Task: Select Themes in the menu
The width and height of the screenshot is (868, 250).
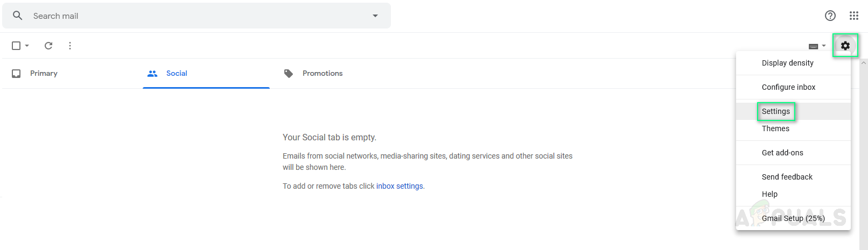Action: 775,128
